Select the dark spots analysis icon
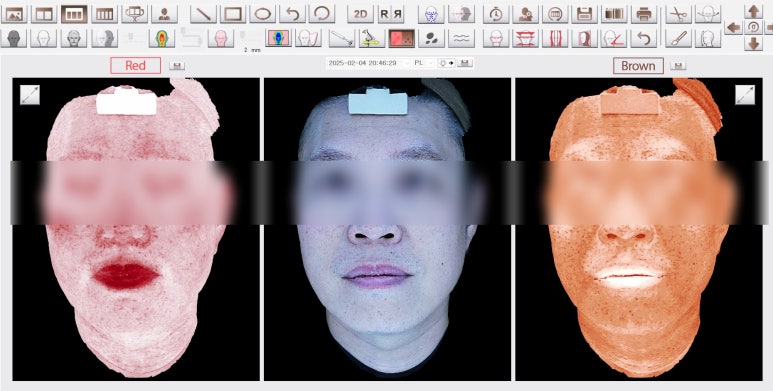The width and height of the screenshot is (773, 391). (x=431, y=38)
